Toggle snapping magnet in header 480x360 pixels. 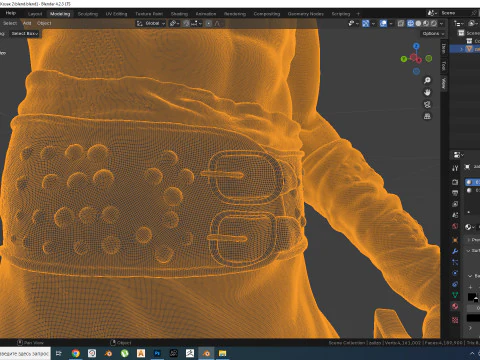186,23
